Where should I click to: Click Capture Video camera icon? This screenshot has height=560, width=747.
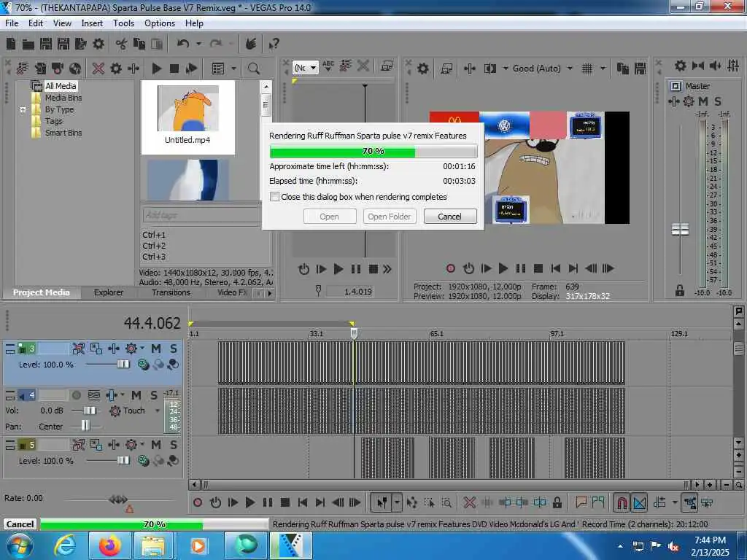pos(58,69)
